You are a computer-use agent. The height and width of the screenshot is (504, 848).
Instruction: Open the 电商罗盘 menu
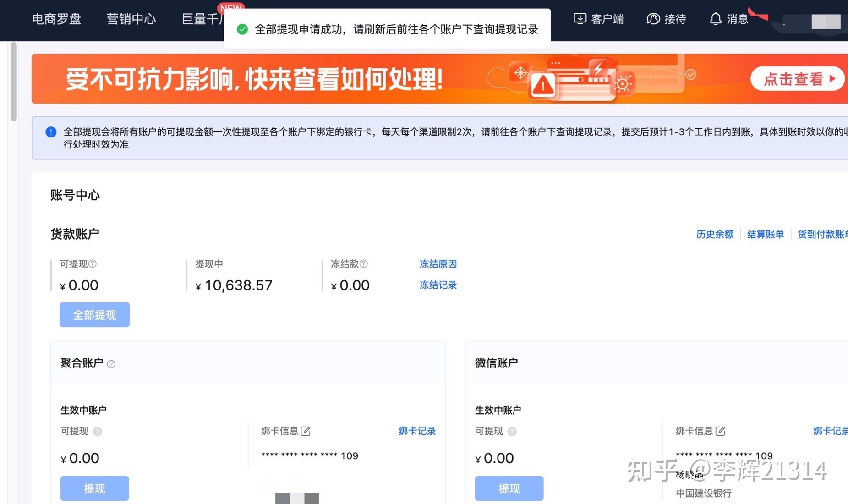coord(56,19)
